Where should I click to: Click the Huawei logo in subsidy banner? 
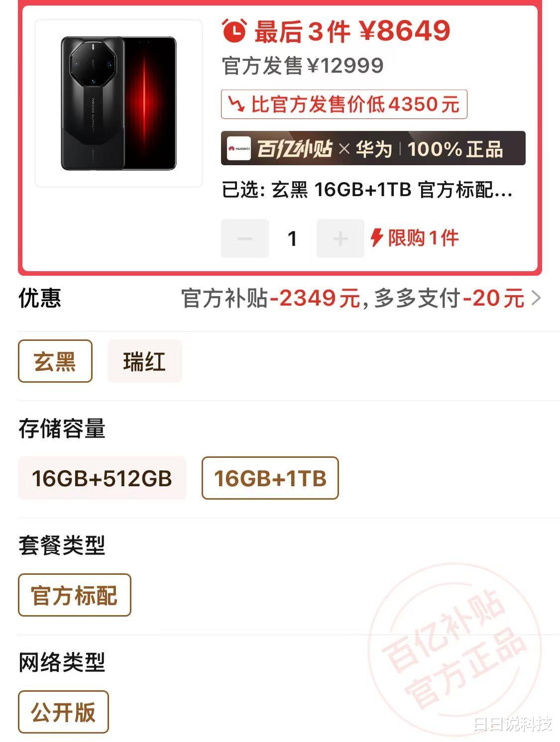(239, 148)
